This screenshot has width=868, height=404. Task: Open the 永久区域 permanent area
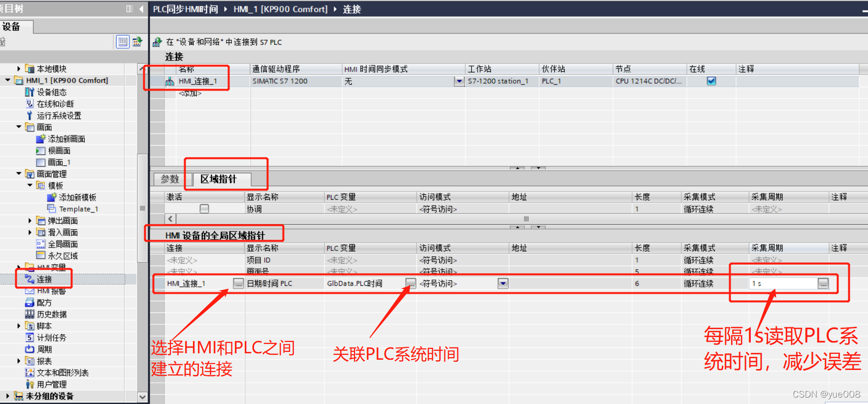(63, 256)
